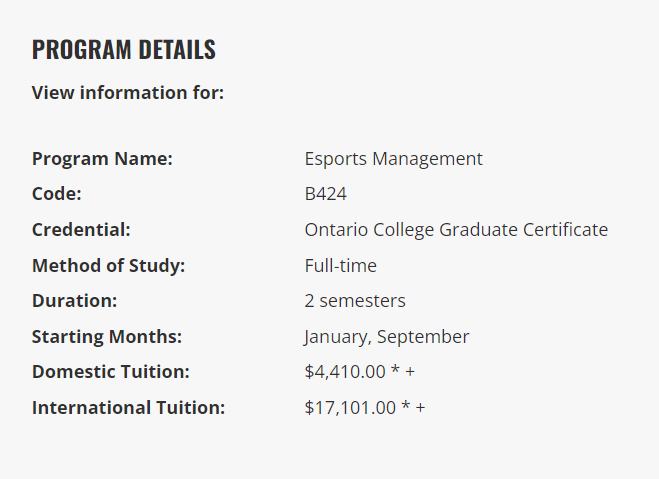Select the $17,101.00 tuition amount
Screen dimensions: 659x479
[350, 407]
